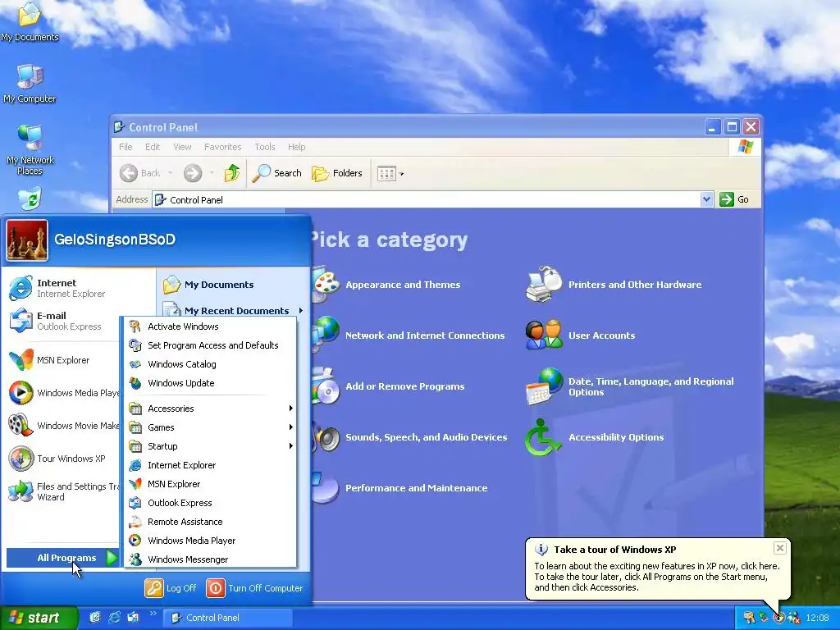Click the Search toolbar button

277,173
